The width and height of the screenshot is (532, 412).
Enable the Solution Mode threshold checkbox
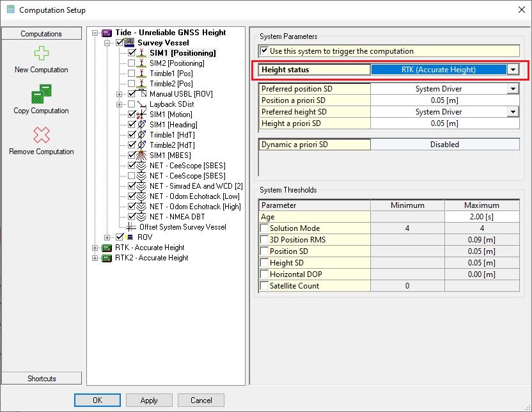point(263,228)
